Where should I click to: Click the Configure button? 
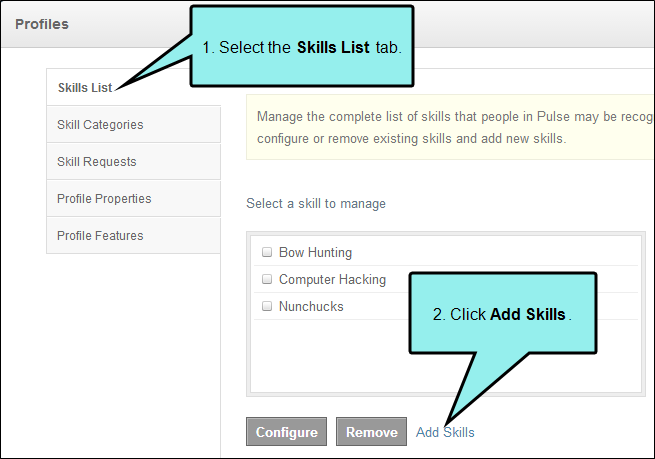tap(287, 431)
